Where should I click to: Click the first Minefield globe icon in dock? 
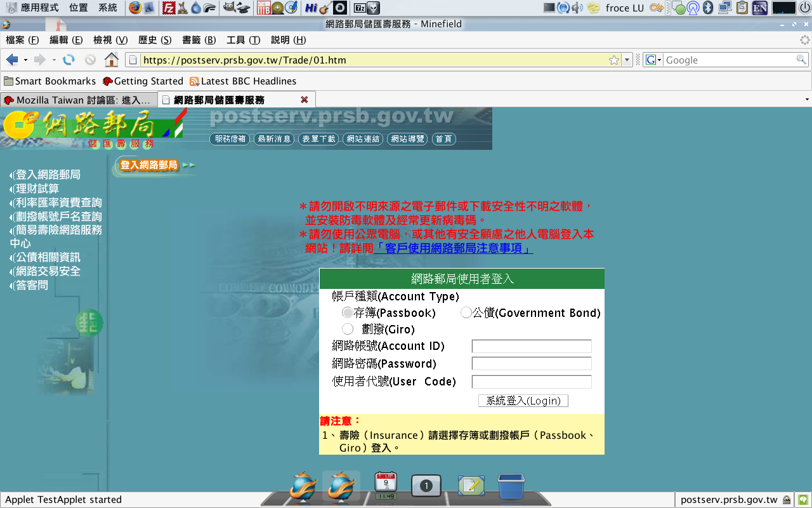pyautogui.click(x=303, y=486)
